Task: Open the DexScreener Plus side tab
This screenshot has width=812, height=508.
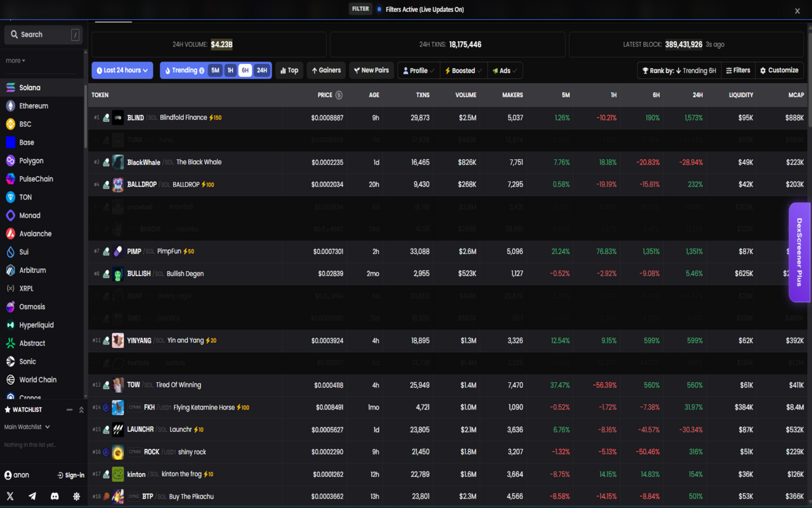Action: point(800,252)
